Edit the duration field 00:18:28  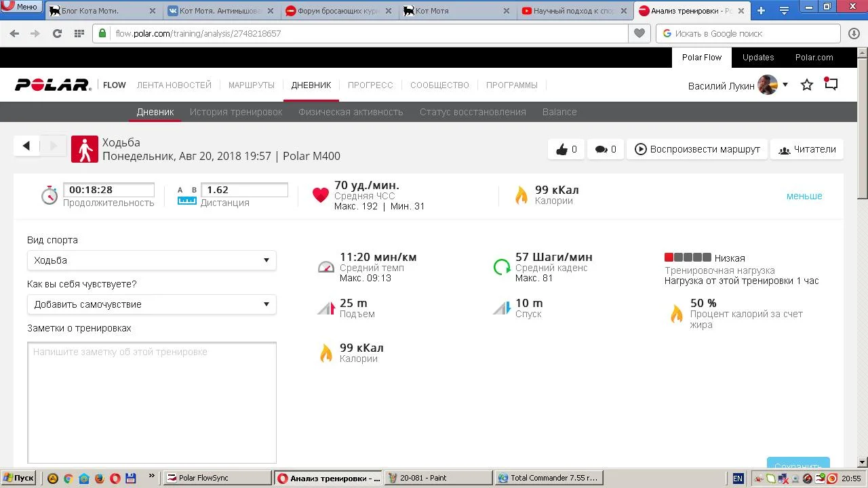[108, 190]
